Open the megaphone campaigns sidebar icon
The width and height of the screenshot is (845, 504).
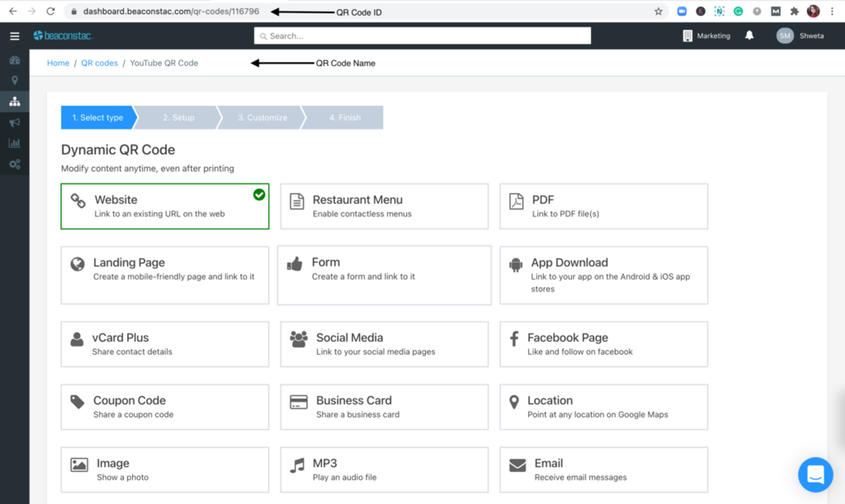15,123
